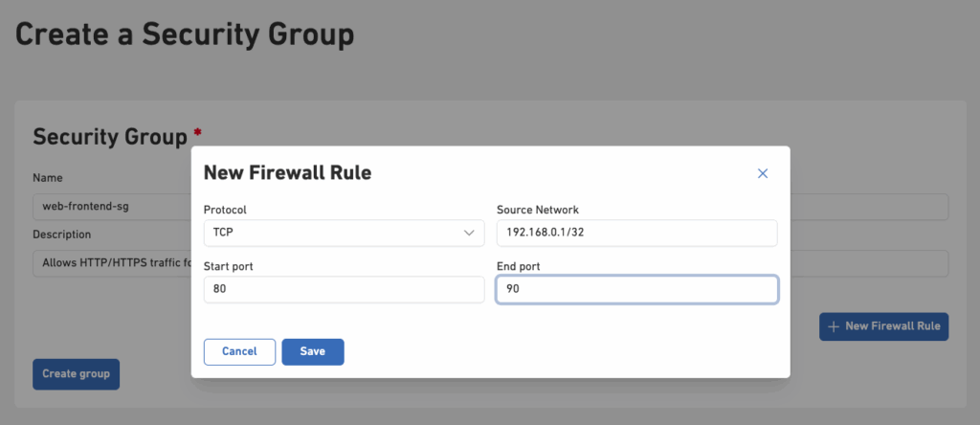The width and height of the screenshot is (980, 425).
Task: Click the Source Network label
Action: 538,210
